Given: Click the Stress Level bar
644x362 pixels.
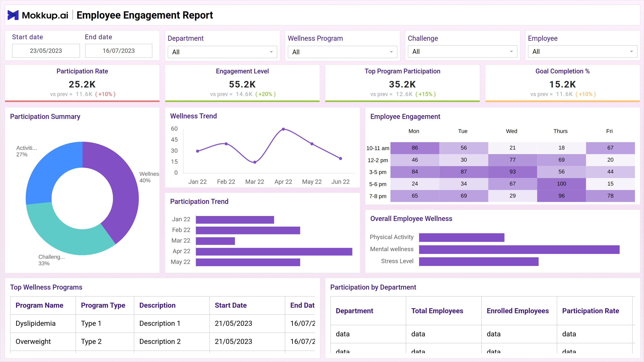Looking at the screenshot, I should (x=479, y=261).
